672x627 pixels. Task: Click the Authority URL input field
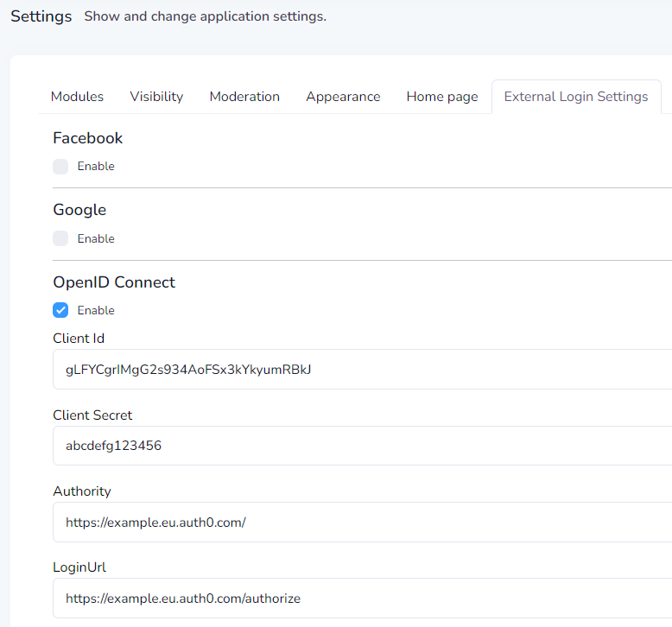coord(363,522)
